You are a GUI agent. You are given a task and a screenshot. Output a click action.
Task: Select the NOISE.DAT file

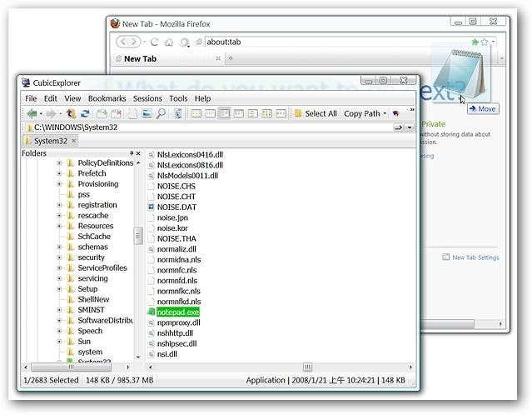tap(177, 207)
